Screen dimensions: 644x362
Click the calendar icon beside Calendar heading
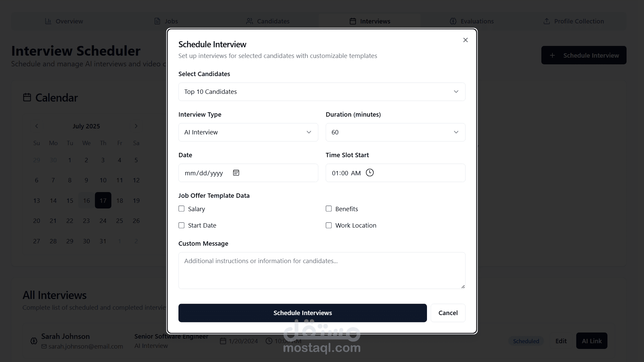27,98
